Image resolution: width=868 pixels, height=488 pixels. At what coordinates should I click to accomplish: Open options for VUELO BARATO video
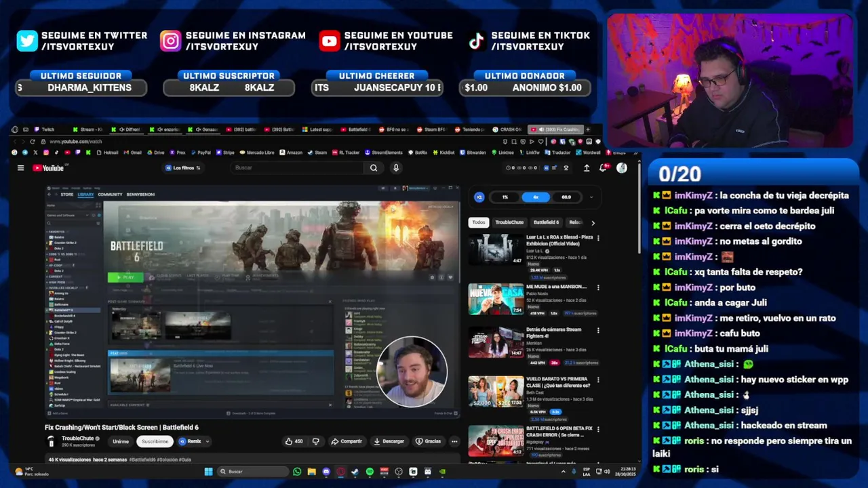598,380
